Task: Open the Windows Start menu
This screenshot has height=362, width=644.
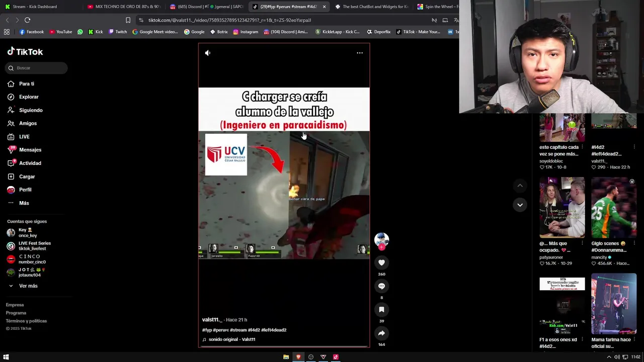Action: point(6,357)
